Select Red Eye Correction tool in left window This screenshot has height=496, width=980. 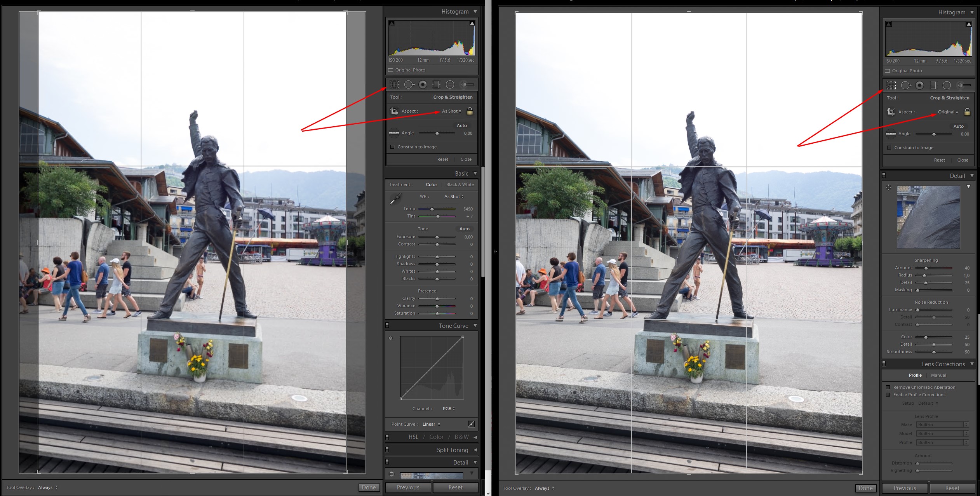tap(423, 84)
